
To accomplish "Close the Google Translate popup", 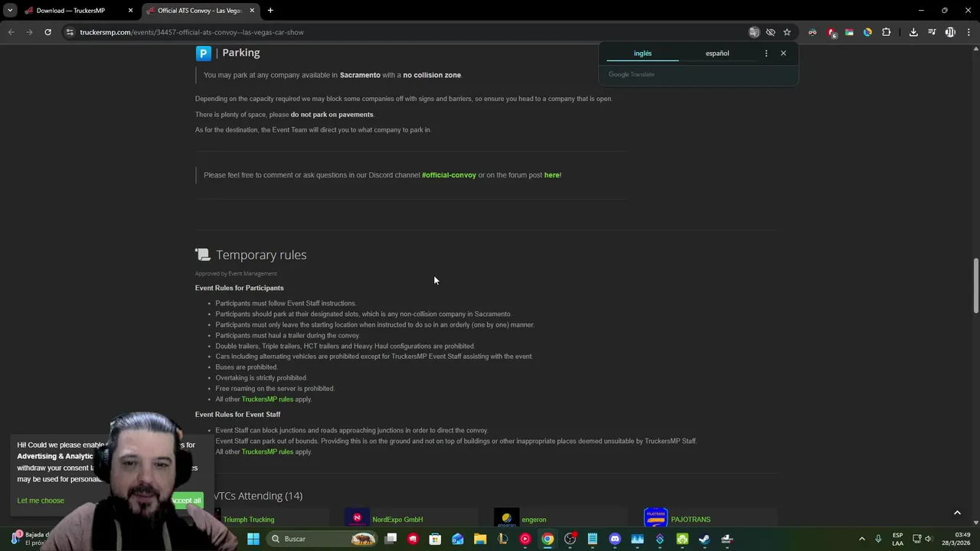I will [x=783, y=54].
